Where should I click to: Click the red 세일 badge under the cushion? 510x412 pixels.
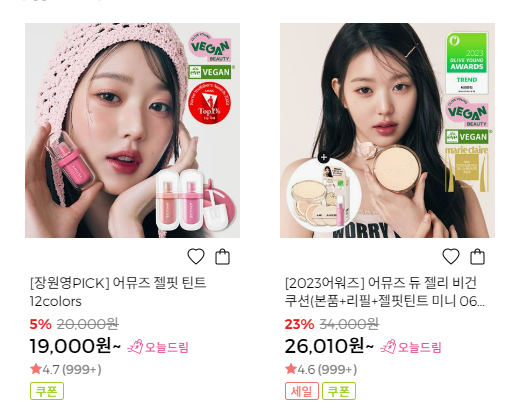coord(302,391)
